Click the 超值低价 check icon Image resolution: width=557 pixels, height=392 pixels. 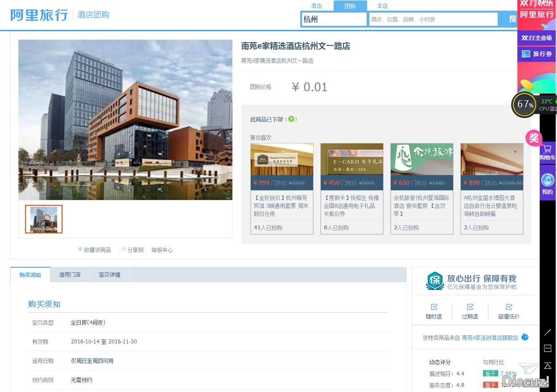point(509,307)
